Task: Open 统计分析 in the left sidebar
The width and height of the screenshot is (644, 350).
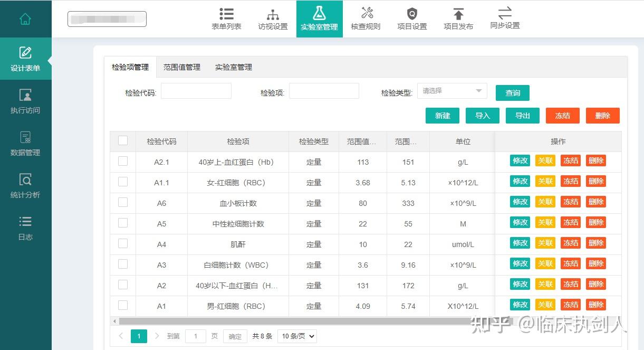Action: click(x=25, y=186)
